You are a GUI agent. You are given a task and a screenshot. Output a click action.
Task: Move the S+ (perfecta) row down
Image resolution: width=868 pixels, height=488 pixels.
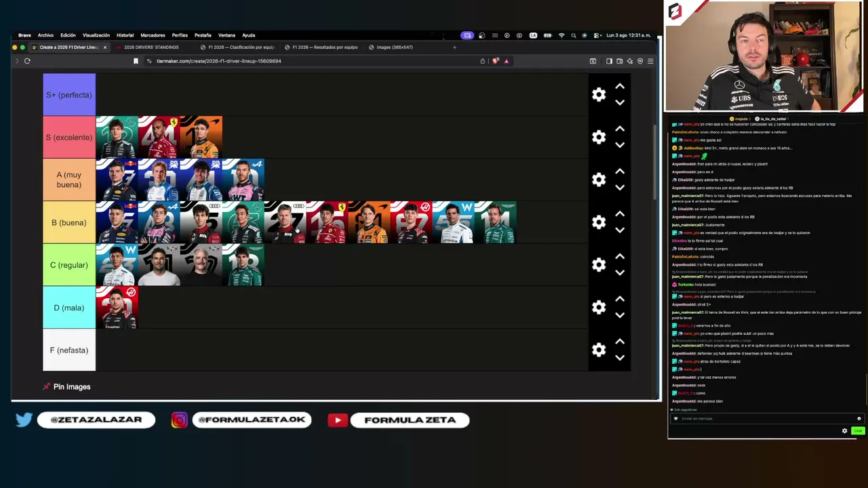click(620, 102)
